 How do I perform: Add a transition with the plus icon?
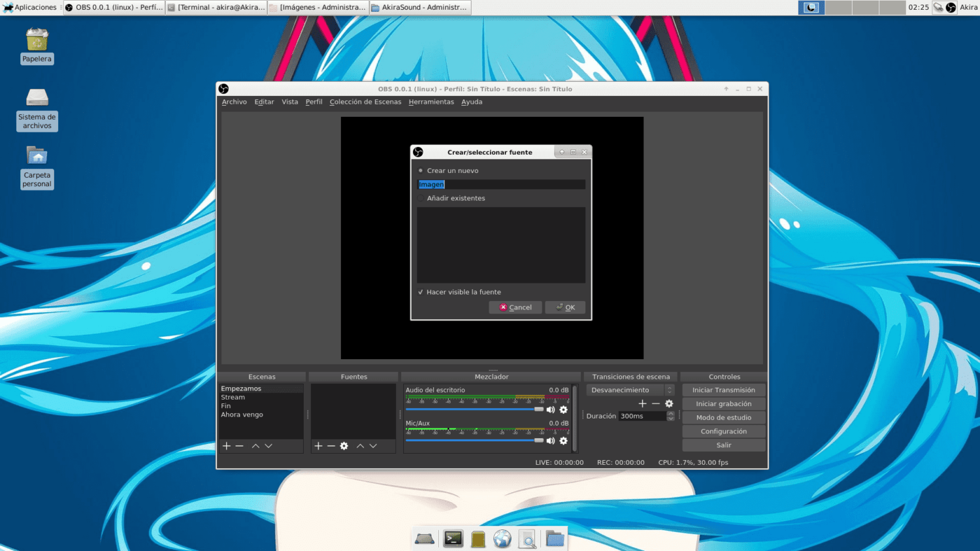[x=642, y=403]
